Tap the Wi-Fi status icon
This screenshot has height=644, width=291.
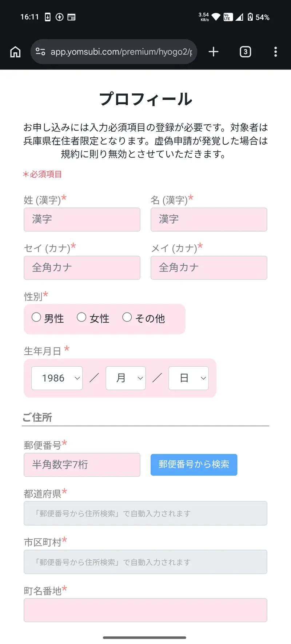pos(216,17)
